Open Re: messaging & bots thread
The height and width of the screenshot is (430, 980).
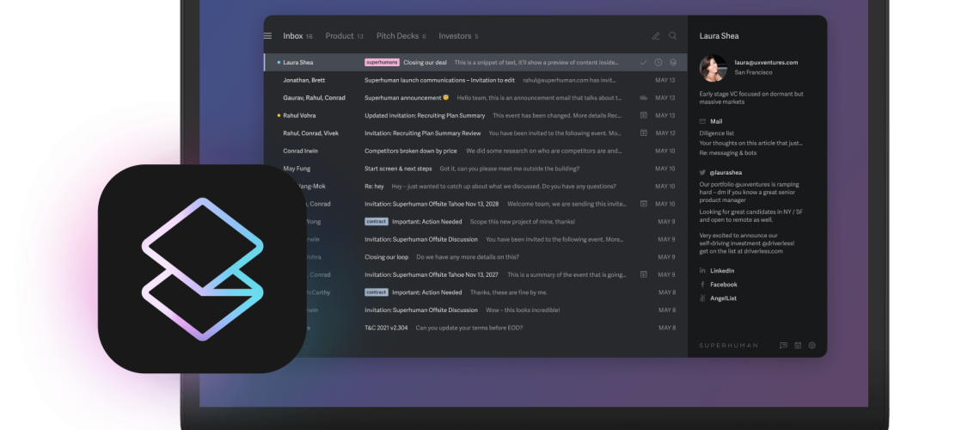(x=727, y=153)
